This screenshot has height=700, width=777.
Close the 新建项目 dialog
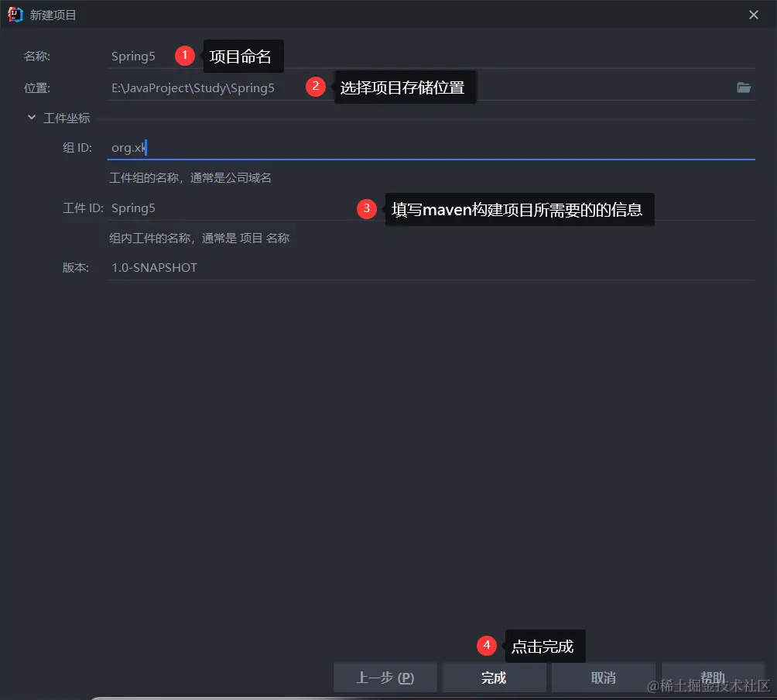[754, 15]
